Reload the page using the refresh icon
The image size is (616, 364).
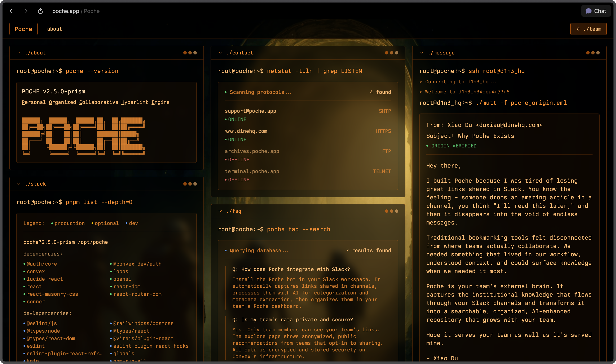(40, 11)
